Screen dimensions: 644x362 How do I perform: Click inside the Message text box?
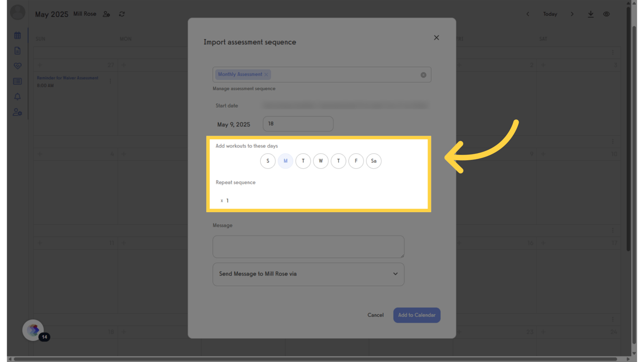308,247
